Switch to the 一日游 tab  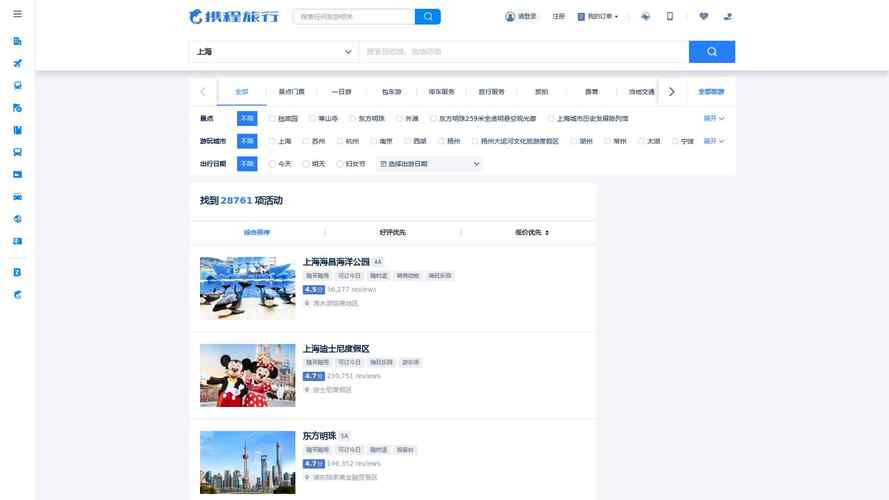coord(341,91)
